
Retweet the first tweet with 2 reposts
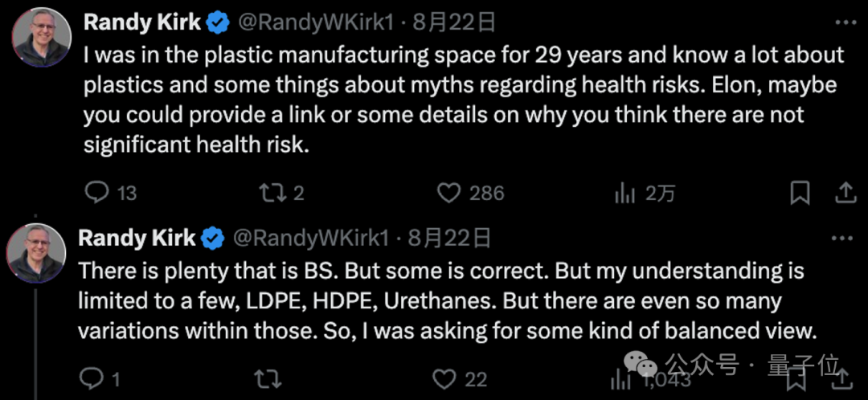coord(269,193)
